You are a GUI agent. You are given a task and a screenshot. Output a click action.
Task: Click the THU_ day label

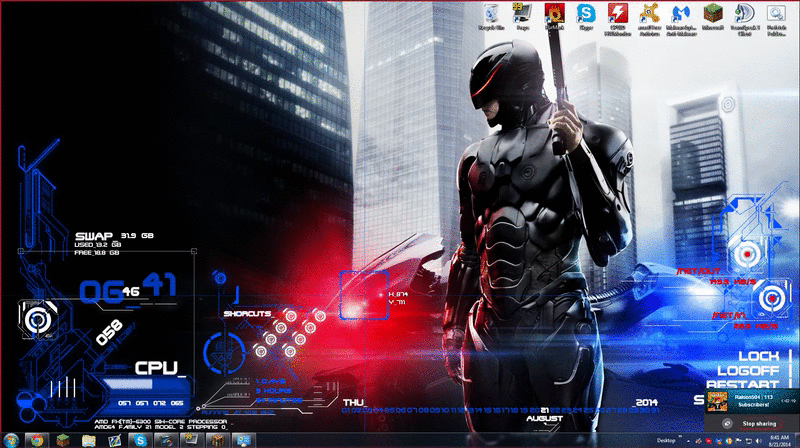[x=354, y=403]
